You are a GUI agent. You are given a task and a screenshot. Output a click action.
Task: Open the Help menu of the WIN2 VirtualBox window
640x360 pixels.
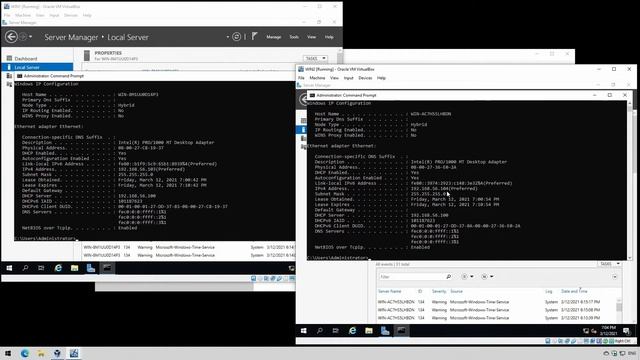pos(381,78)
